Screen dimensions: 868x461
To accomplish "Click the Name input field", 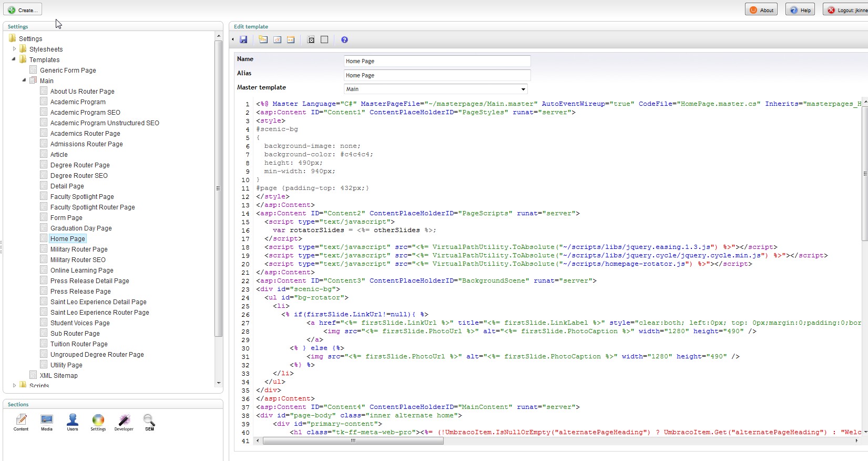I will [x=437, y=61].
